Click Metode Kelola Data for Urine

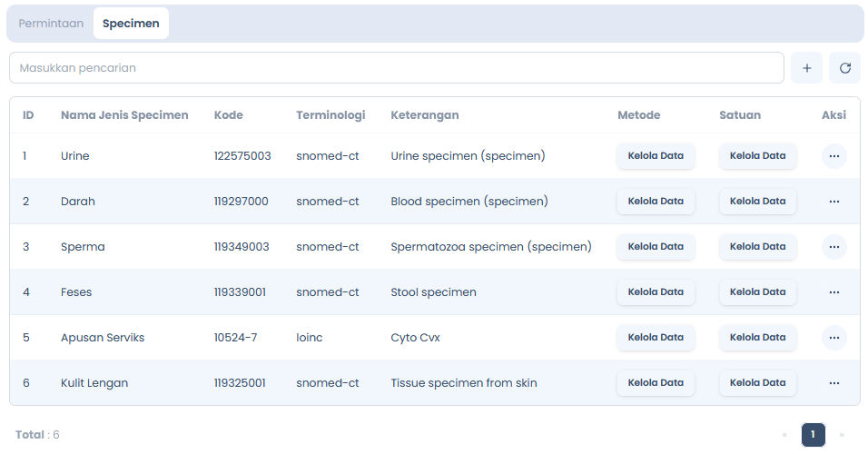(656, 156)
